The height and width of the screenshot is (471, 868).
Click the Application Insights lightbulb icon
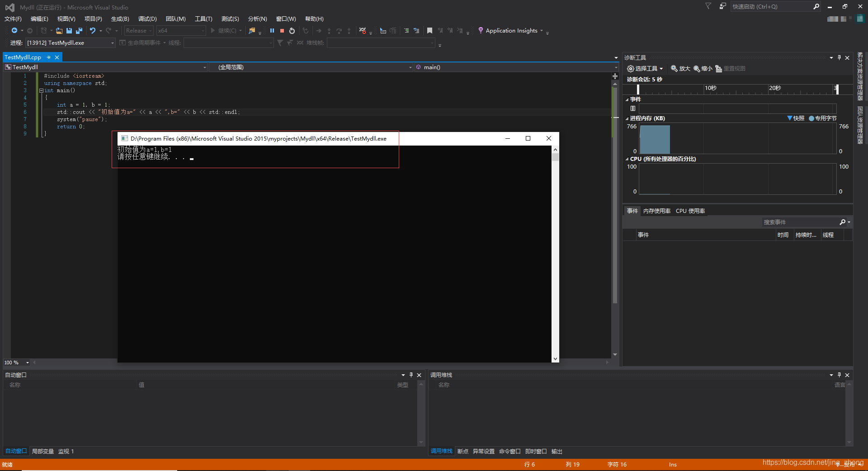point(481,30)
